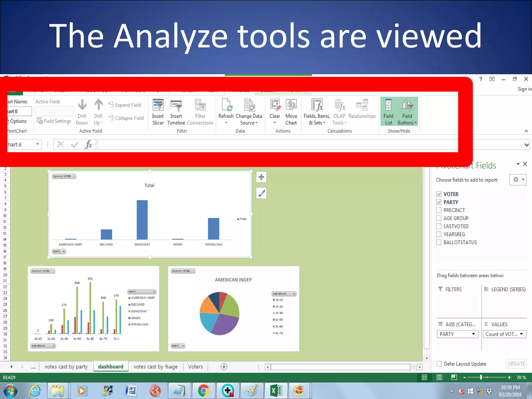Collapse the ribbon
The width and height of the screenshot is (532, 399).
(526, 131)
